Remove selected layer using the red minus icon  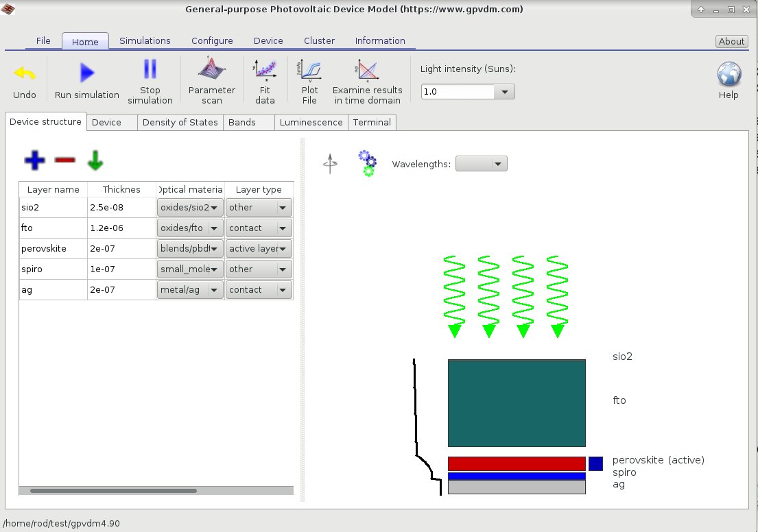(64, 160)
